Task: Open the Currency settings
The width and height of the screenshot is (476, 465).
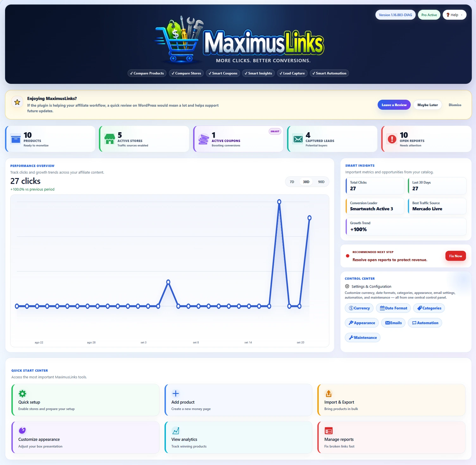Action: tap(359, 308)
